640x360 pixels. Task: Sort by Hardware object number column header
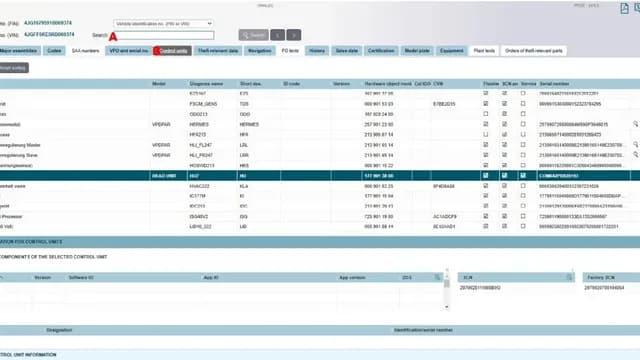point(388,84)
